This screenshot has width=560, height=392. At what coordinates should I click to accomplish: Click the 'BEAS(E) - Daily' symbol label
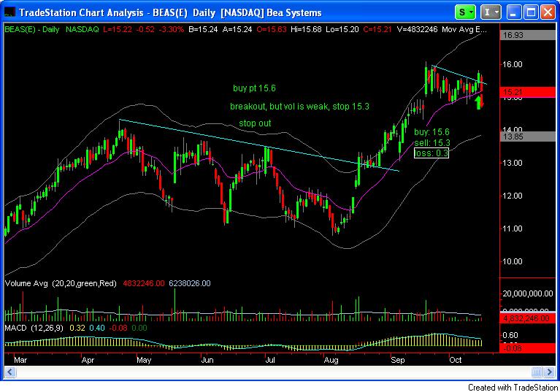32,30
